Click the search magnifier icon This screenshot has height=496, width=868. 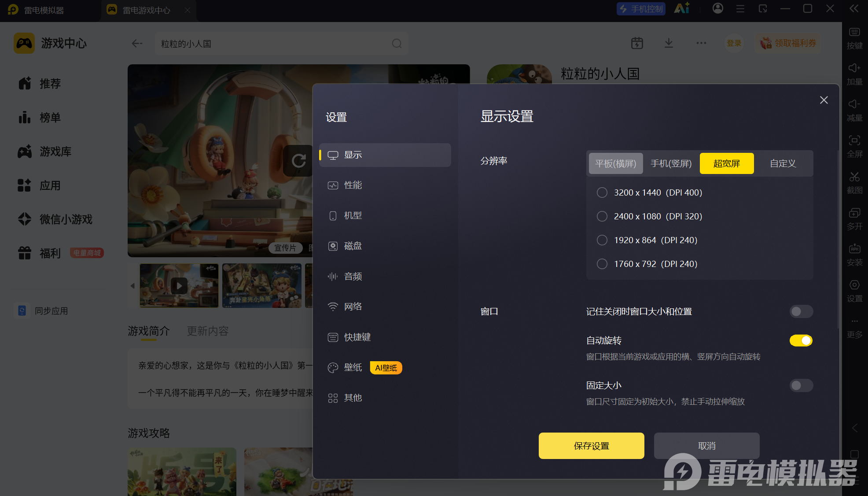coord(397,43)
